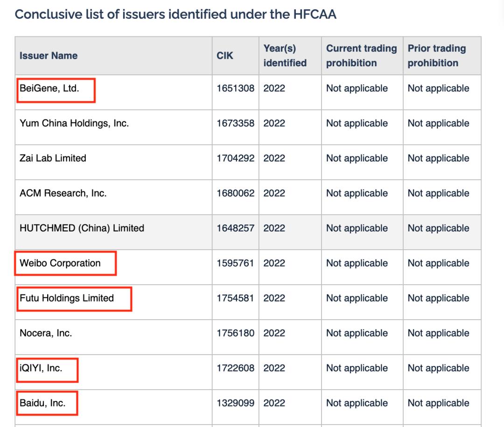Viewport: 504px width, 427px height.
Task: Select the BeiGene, Ltd. issuer name
Action: [x=49, y=88]
